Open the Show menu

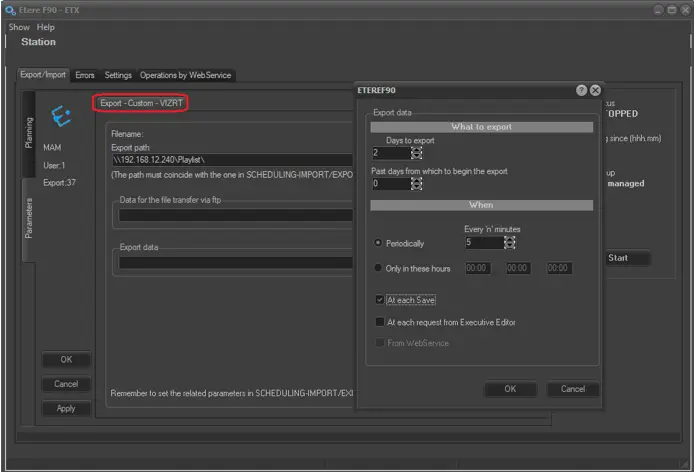[19, 27]
